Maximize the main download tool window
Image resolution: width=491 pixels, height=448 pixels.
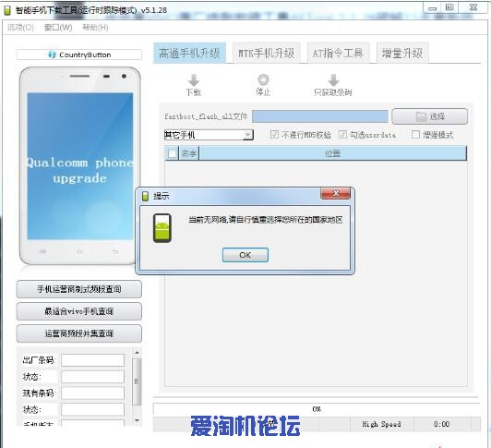tap(449, 7)
